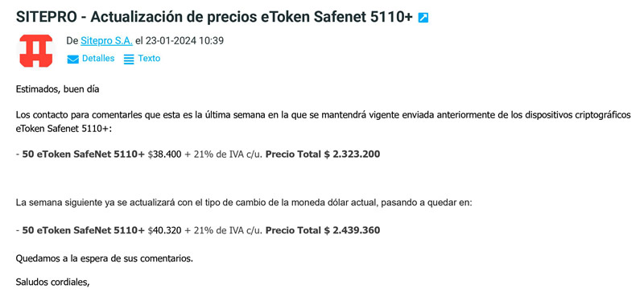Click the closing 'Saludos cordiales,'
This screenshot has width=644, height=305.
tap(52, 282)
